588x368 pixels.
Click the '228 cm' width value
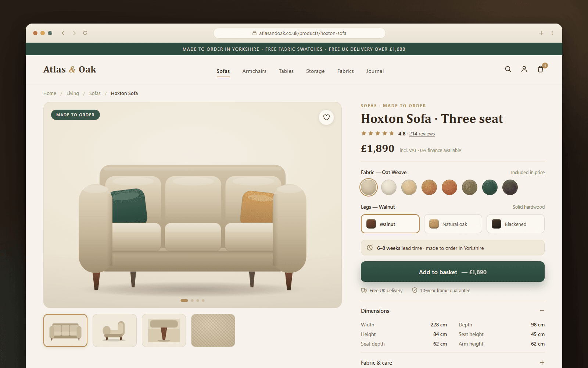(x=439, y=325)
